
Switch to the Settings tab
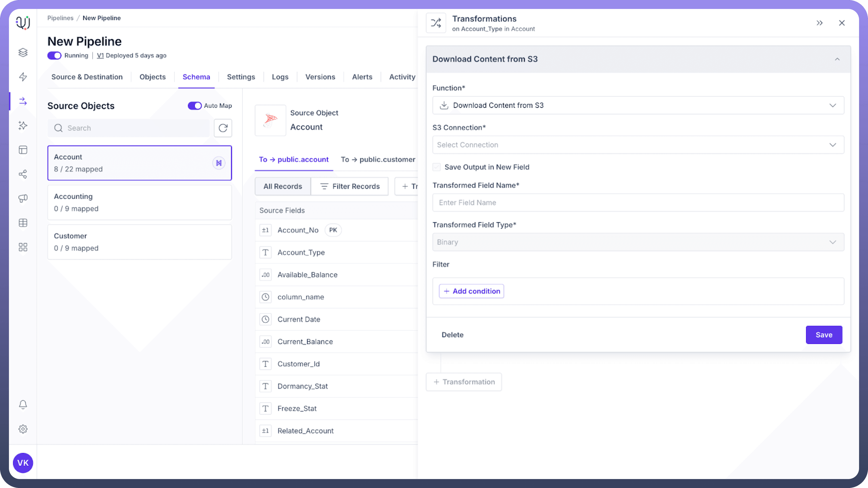241,77
